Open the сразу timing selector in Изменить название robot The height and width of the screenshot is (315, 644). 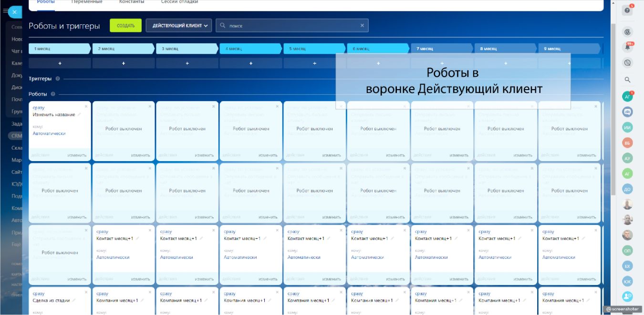39,108
